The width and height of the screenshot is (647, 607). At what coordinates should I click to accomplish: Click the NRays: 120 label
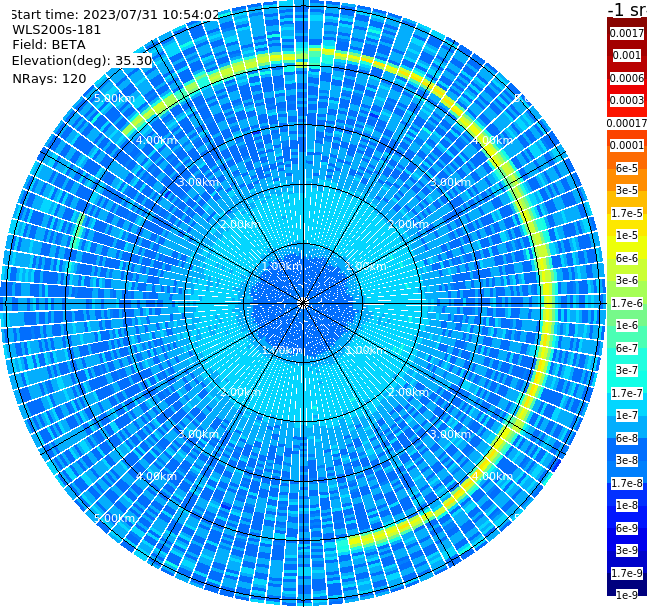(49, 78)
